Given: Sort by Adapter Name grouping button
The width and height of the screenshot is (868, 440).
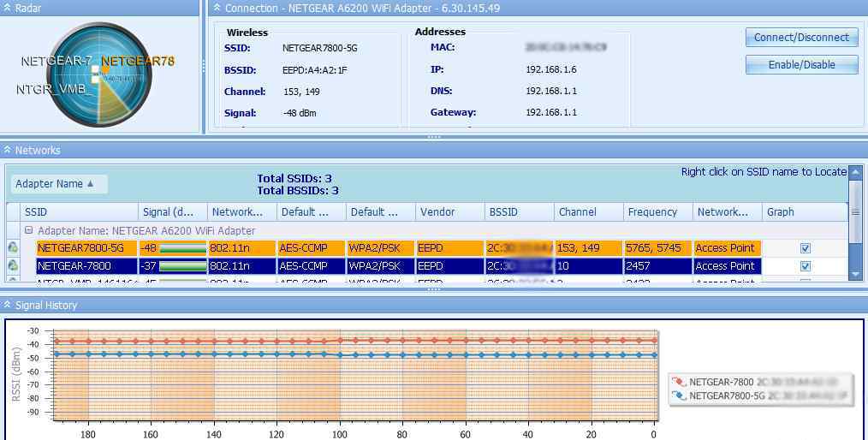Looking at the screenshot, I should pos(59,184).
